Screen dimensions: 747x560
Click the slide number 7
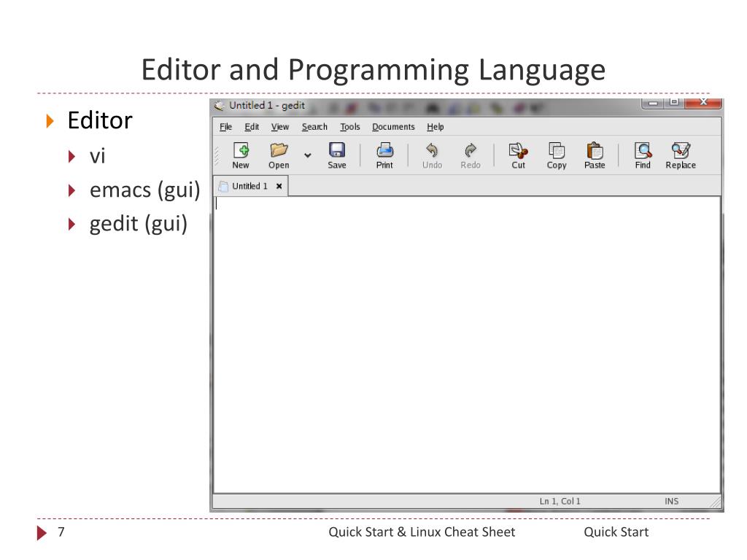tap(61, 532)
